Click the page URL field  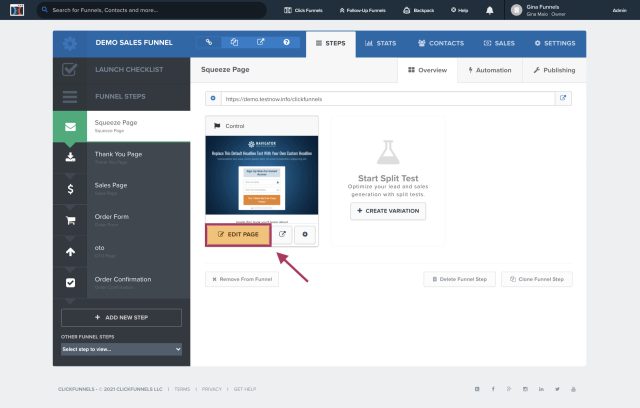pyautogui.click(x=388, y=99)
